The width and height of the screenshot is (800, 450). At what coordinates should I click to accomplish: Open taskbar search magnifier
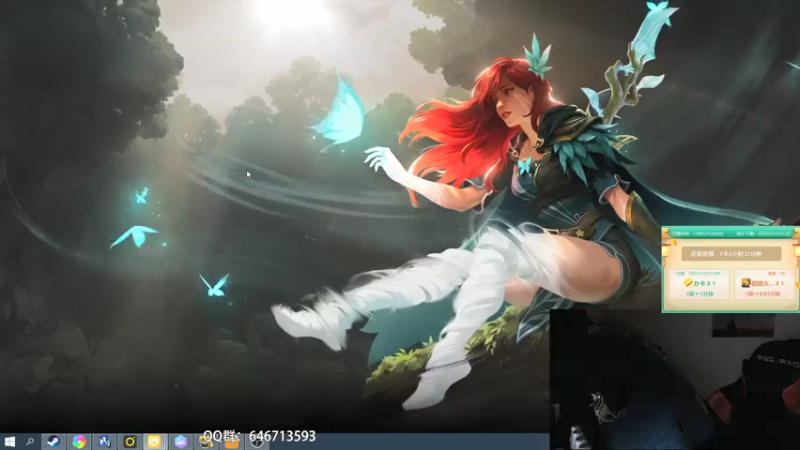pyautogui.click(x=30, y=442)
